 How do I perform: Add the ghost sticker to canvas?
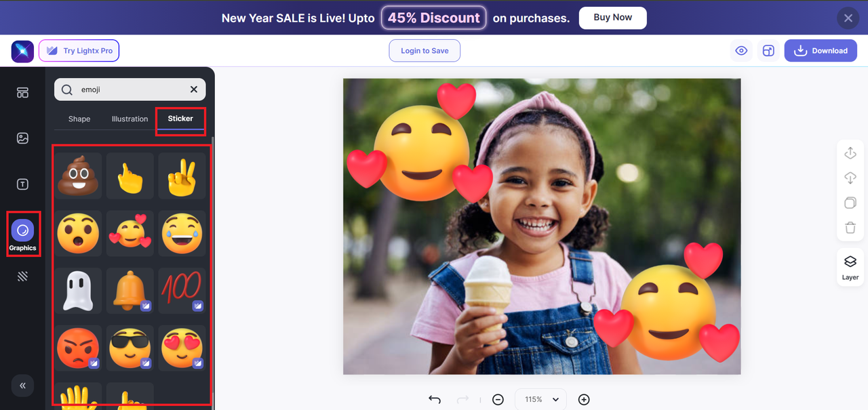tap(79, 291)
